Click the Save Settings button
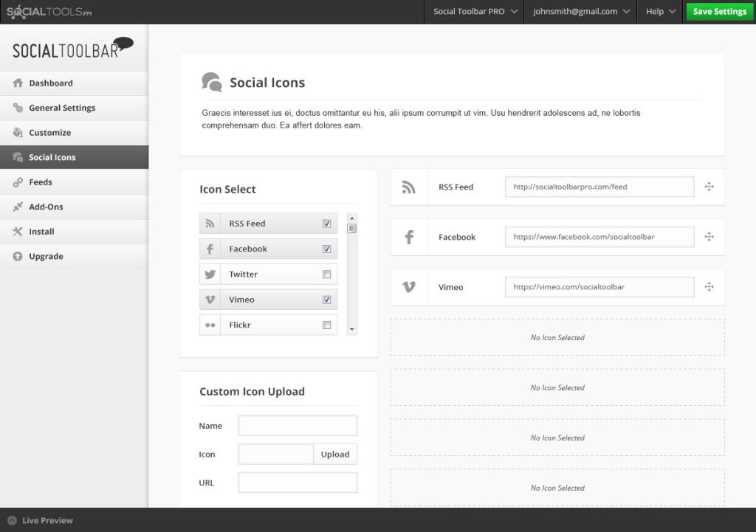 pos(719,12)
